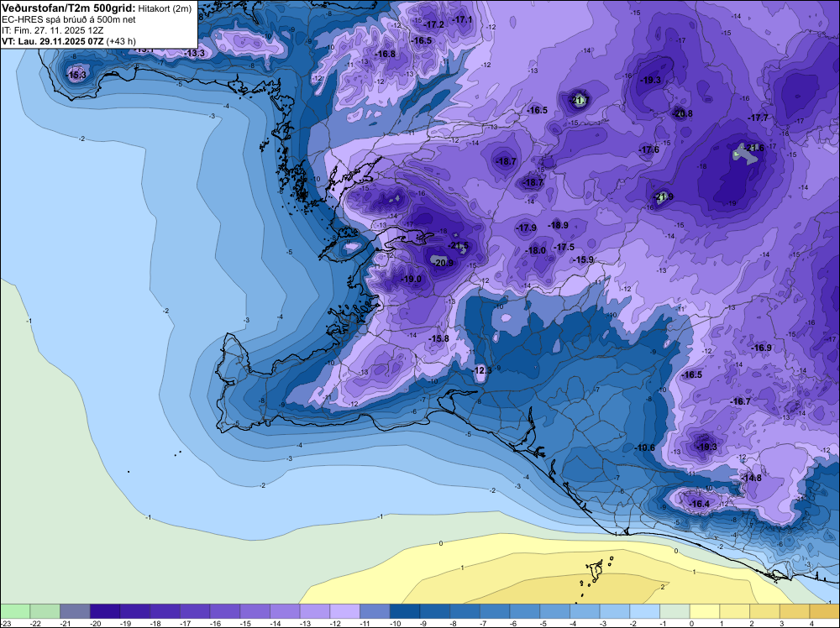The height and width of the screenshot is (628, 840).
Task: Click the -16.8 temperature value
Action: pyautogui.click(x=386, y=54)
